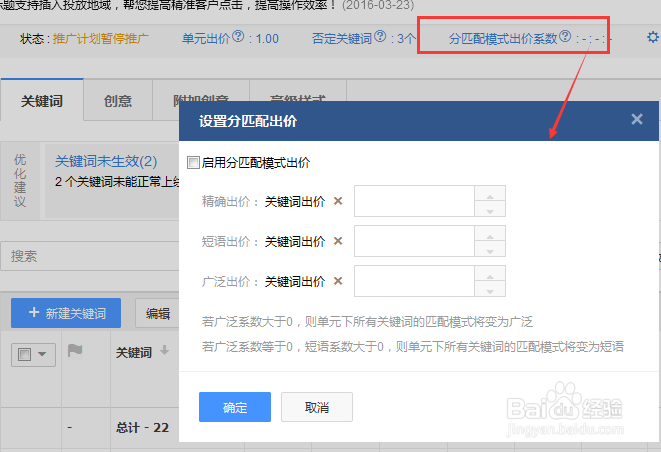Click the 搜索 search box

point(90,256)
